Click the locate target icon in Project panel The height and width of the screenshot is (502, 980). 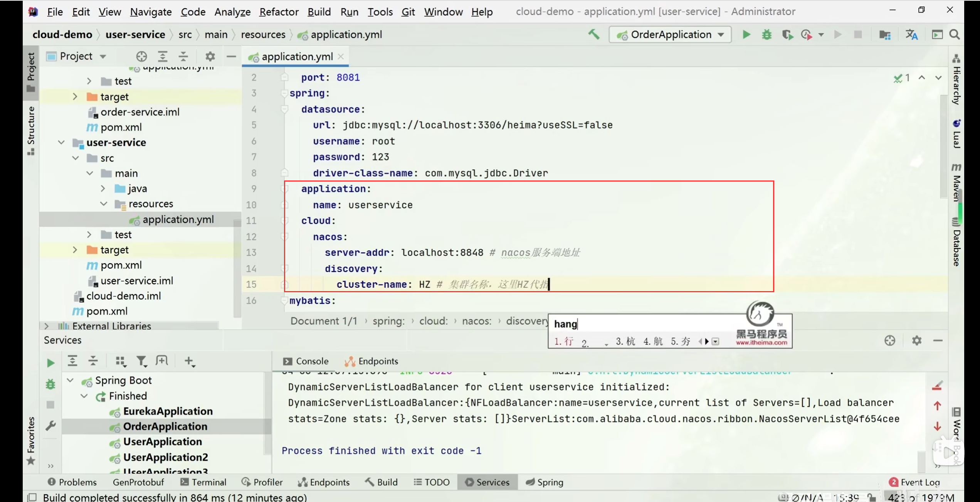[141, 56]
